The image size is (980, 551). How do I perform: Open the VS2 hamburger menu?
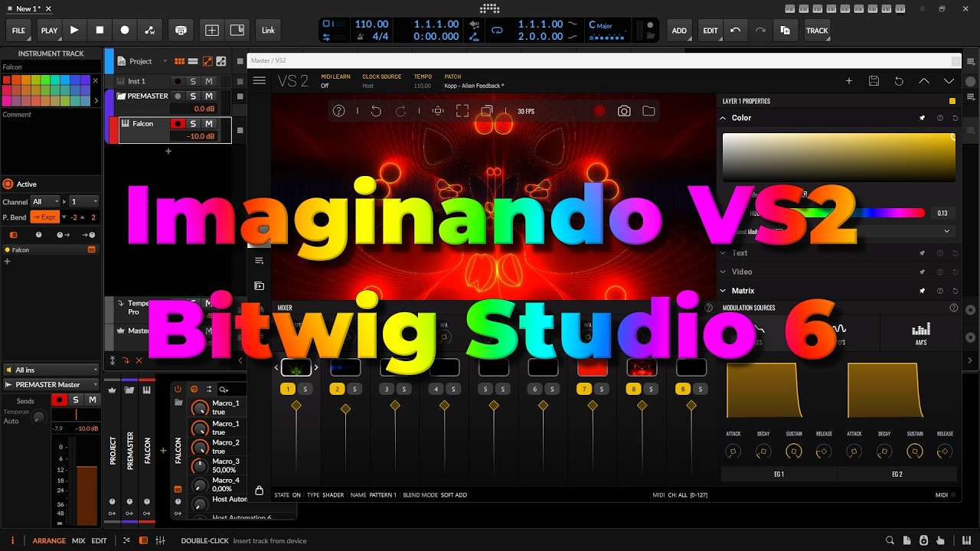tap(260, 80)
